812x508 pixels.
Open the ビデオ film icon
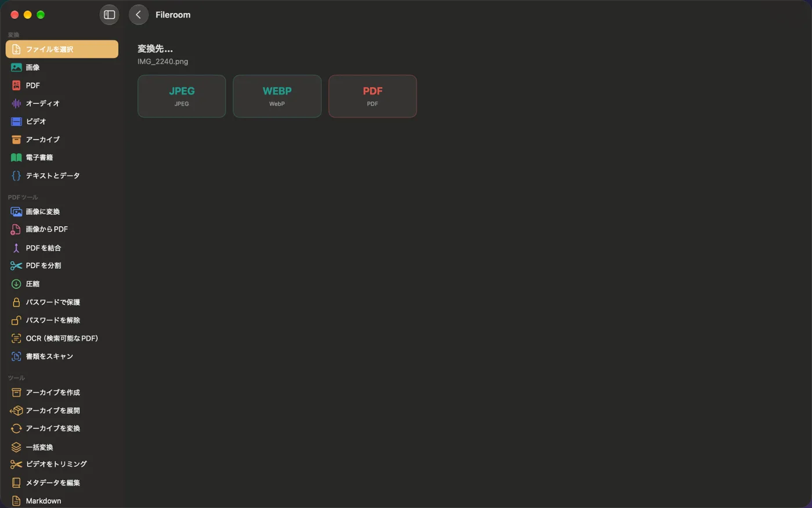pos(16,121)
